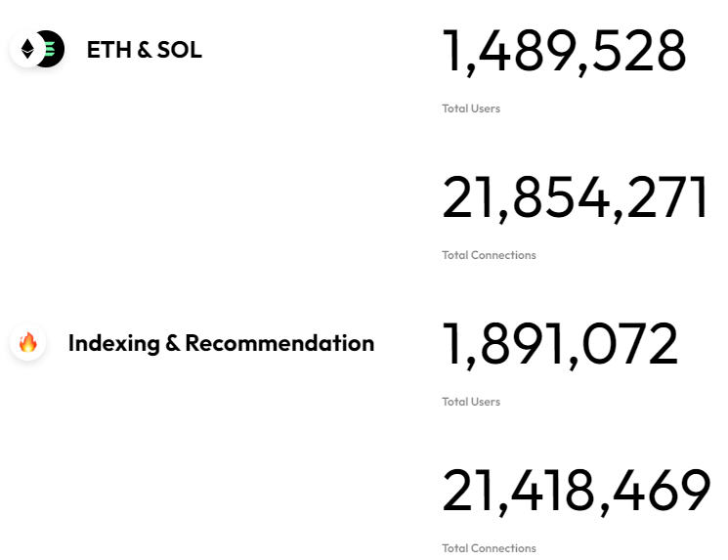
Task: Click the 1,489,528 total users figure
Action: (x=564, y=52)
